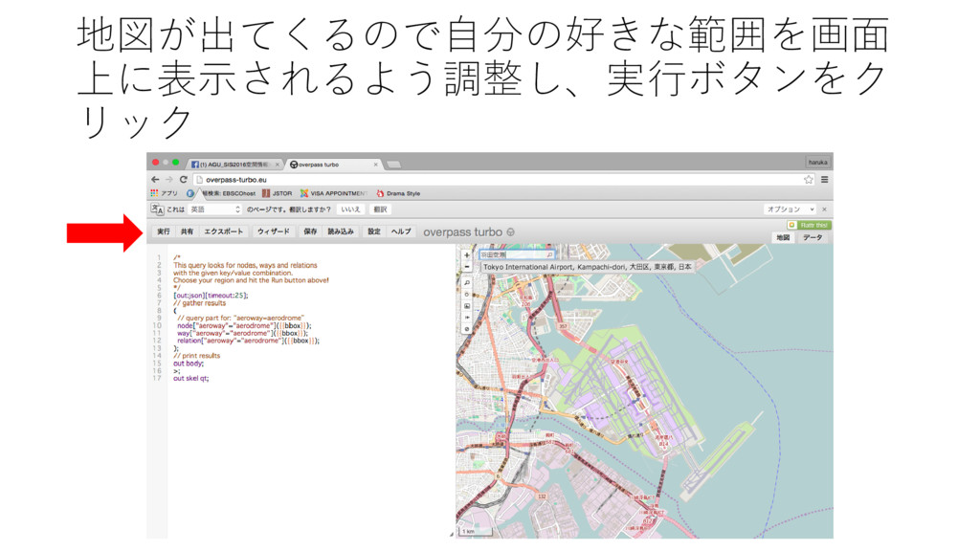Click the '// gather results' comment line
The image size is (980, 551).
click(199, 303)
